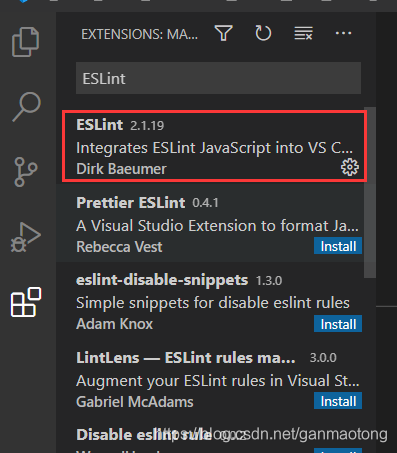
Task: Click the Dirk Baeumer publisher name
Action: (x=121, y=169)
